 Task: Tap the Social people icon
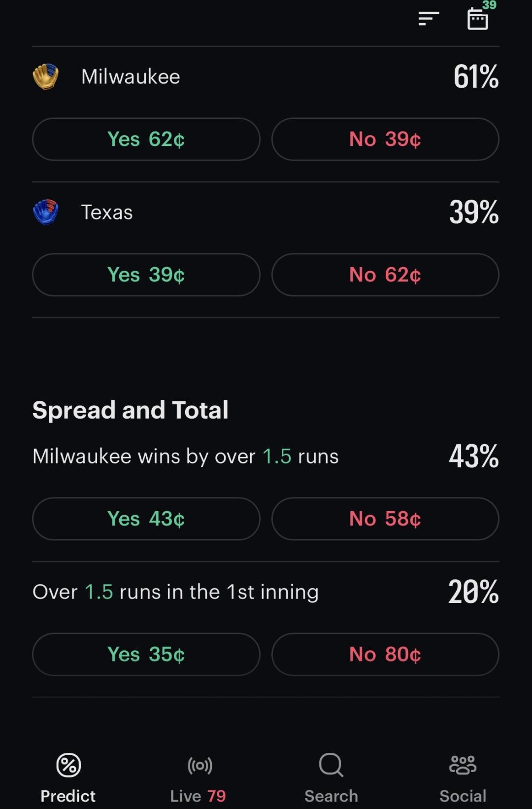[463, 765]
